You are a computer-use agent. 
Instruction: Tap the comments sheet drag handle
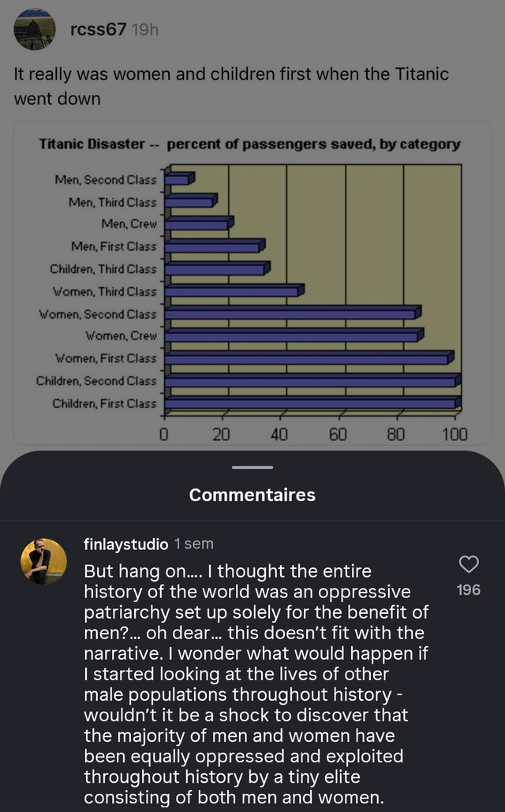pyautogui.click(x=252, y=467)
